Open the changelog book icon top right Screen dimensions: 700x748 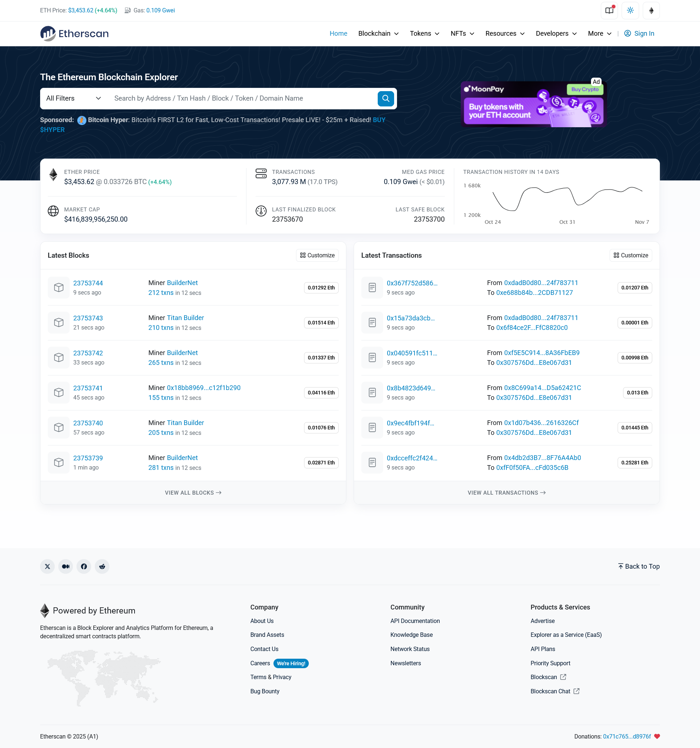click(x=609, y=10)
